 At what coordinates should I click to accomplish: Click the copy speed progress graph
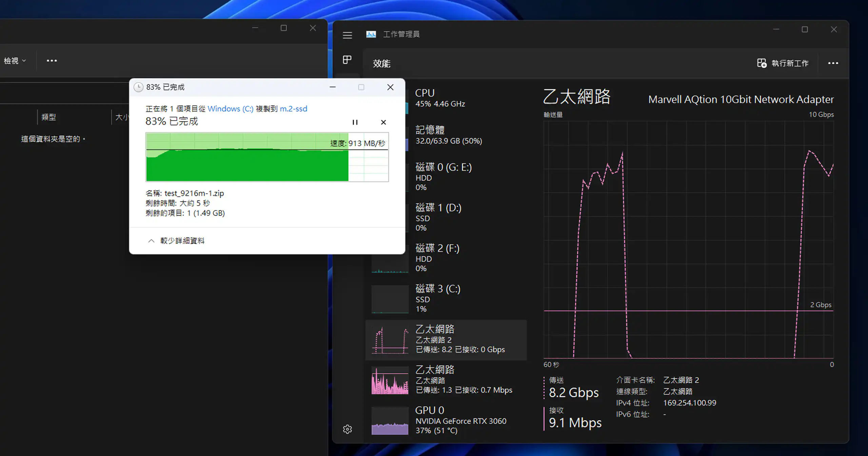(x=267, y=157)
